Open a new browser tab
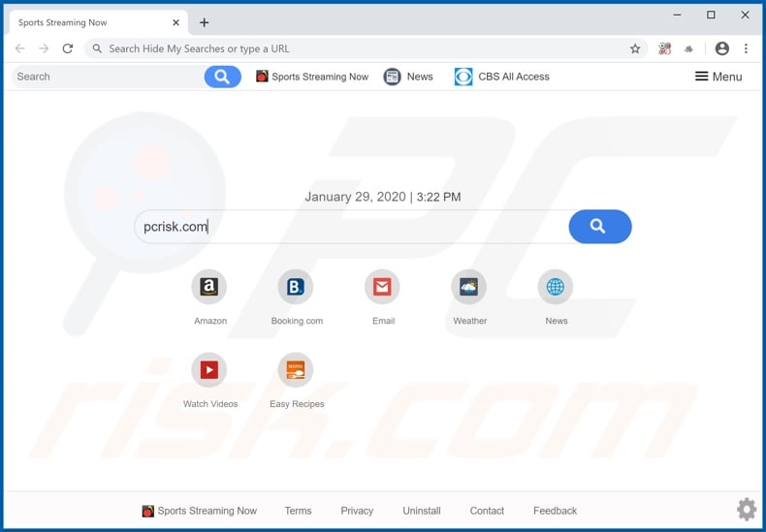 pyautogui.click(x=205, y=22)
